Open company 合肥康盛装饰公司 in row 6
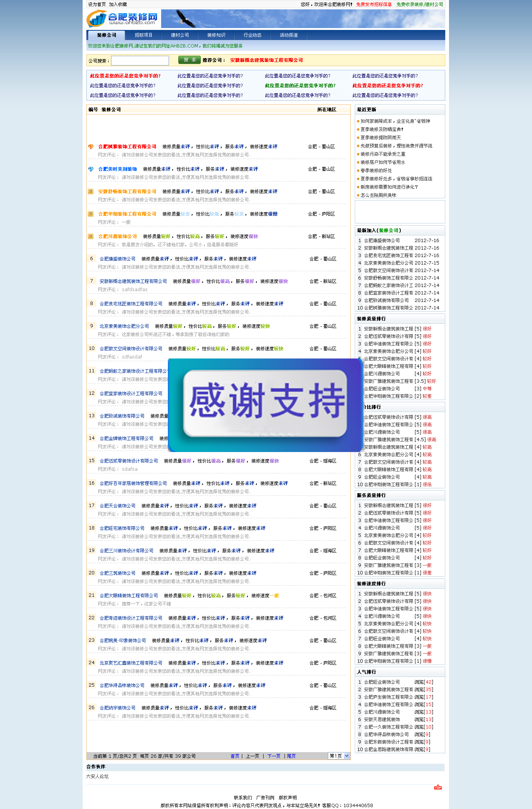This screenshot has width=532, height=809. [117, 259]
